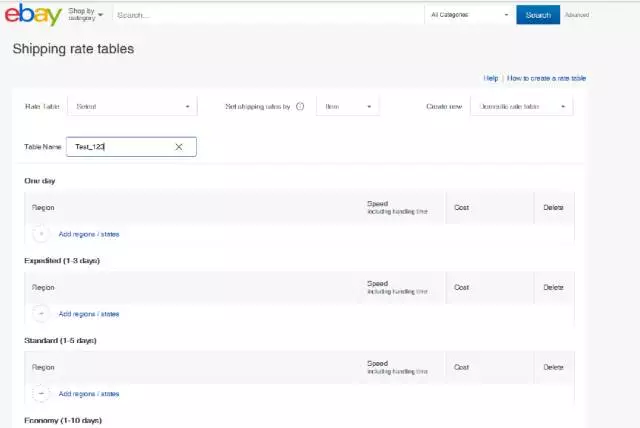This screenshot has width=640, height=428.
Task: Click Add regions / states under Standard
Action: point(89,394)
